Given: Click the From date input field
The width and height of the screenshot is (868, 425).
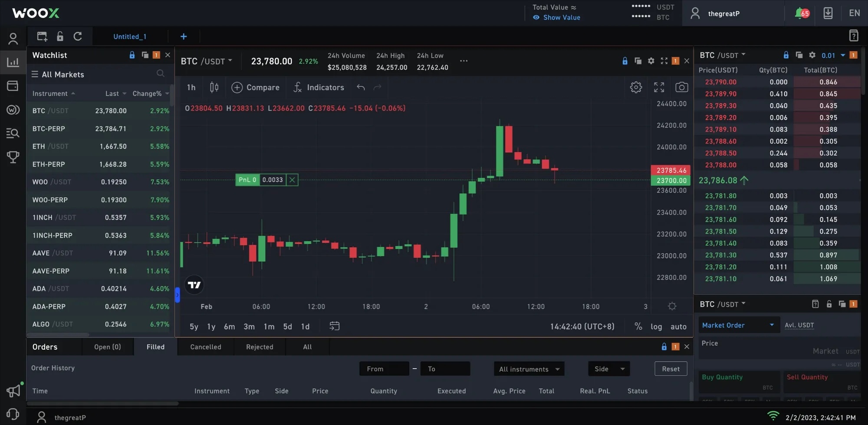Looking at the screenshot, I should coord(384,369).
